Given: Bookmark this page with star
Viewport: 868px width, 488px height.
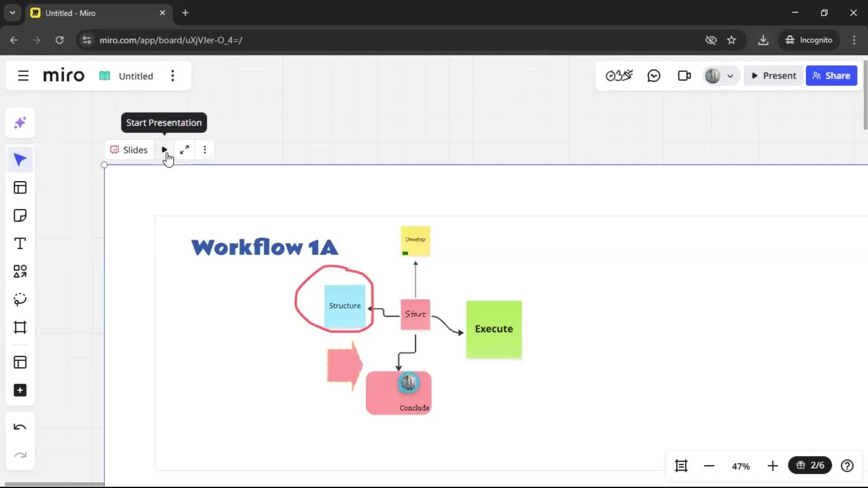Looking at the screenshot, I should click(731, 40).
